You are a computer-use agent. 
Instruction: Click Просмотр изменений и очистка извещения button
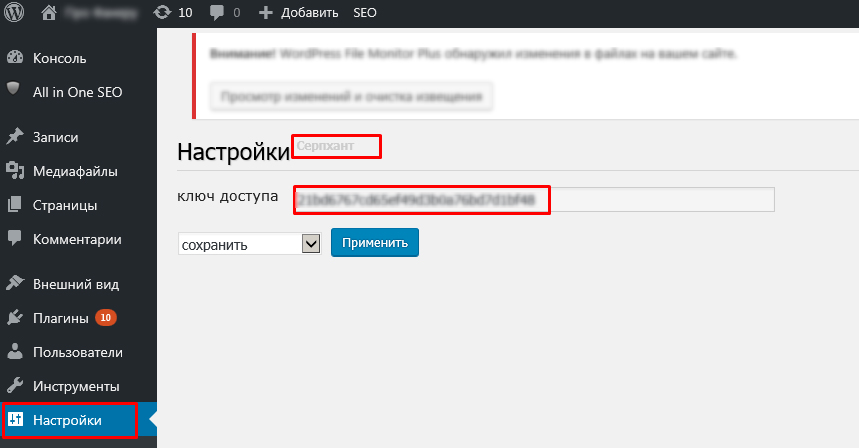(x=351, y=96)
